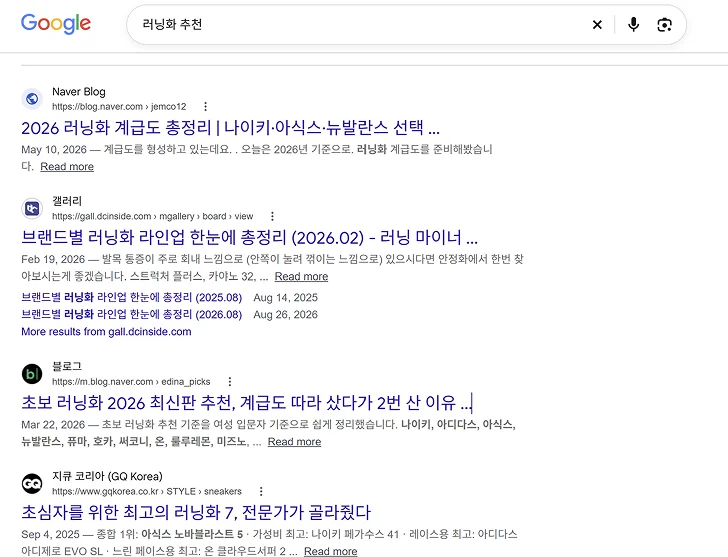Click the 갤러리 dcinside favicon

[x=32, y=208]
